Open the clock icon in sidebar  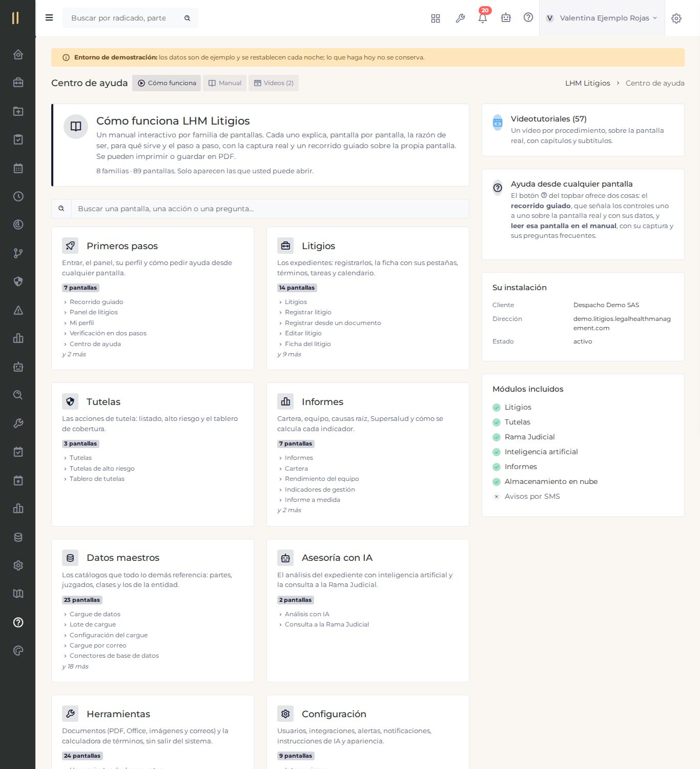(18, 196)
